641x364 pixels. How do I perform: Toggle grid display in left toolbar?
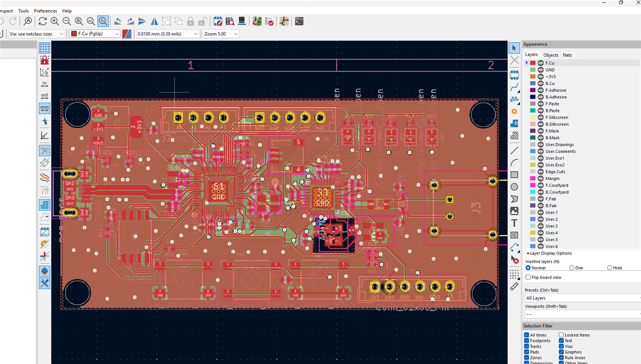(45, 48)
